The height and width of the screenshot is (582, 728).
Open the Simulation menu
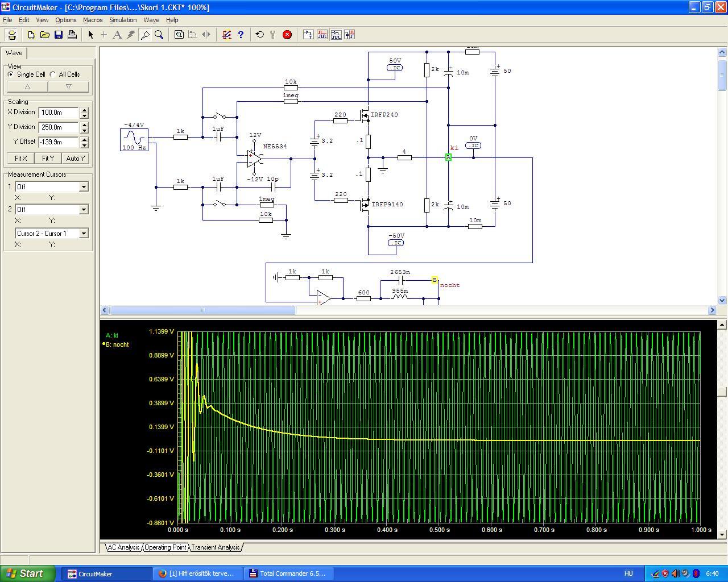point(123,20)
